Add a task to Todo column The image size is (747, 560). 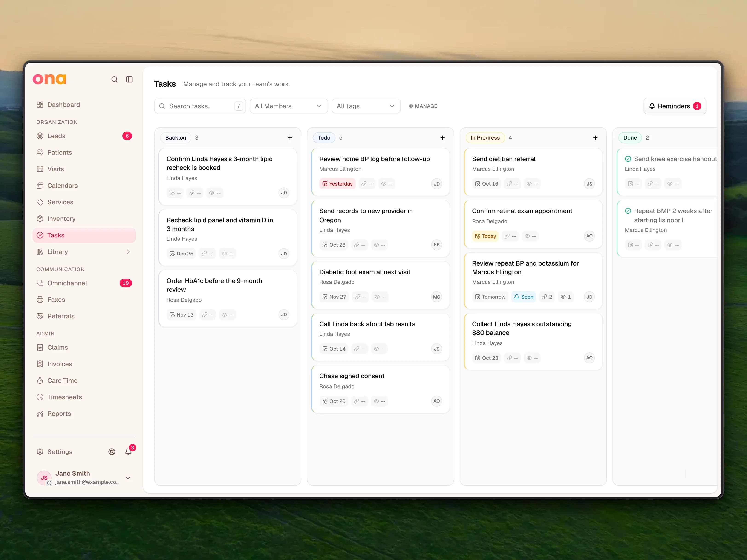(x=442, y=138)
